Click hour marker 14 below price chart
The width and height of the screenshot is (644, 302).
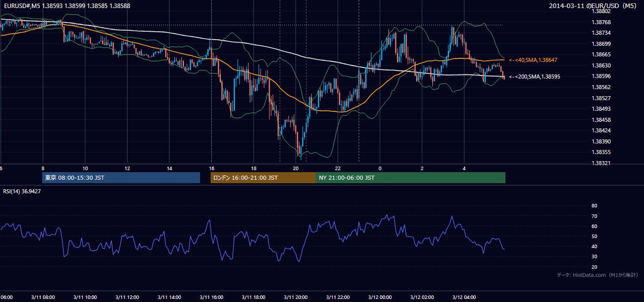point(169,169)
